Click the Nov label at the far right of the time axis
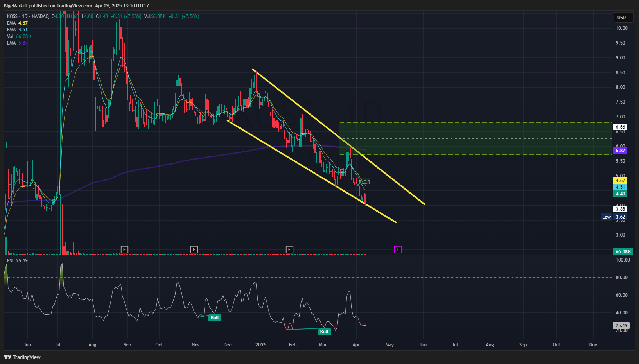The image size is (639, 364). (593, 345)
